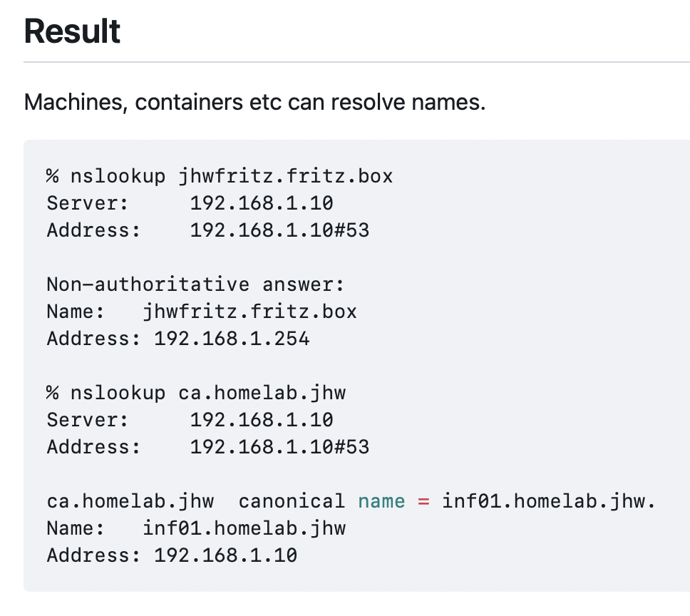The height and width of the screenshot is (616, 690).
Task: Click the second "Server:" label in the code
Action: (x=88, y=420)
